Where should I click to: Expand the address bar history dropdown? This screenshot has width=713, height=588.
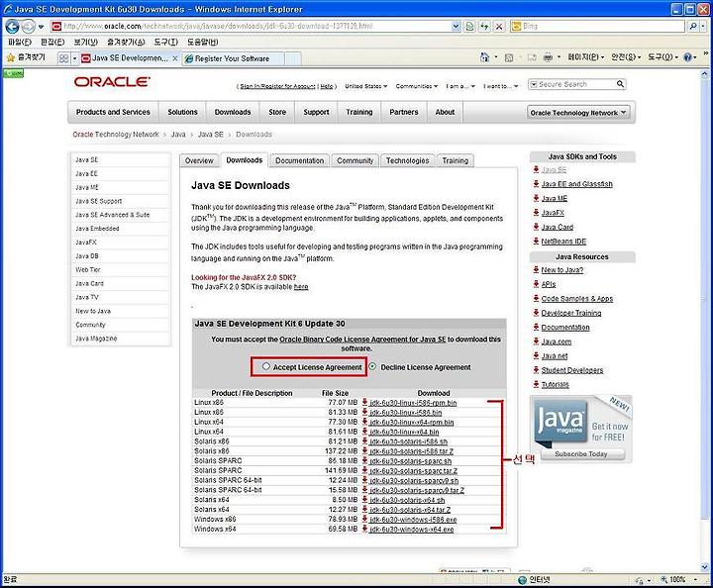[x=456, y=27]
